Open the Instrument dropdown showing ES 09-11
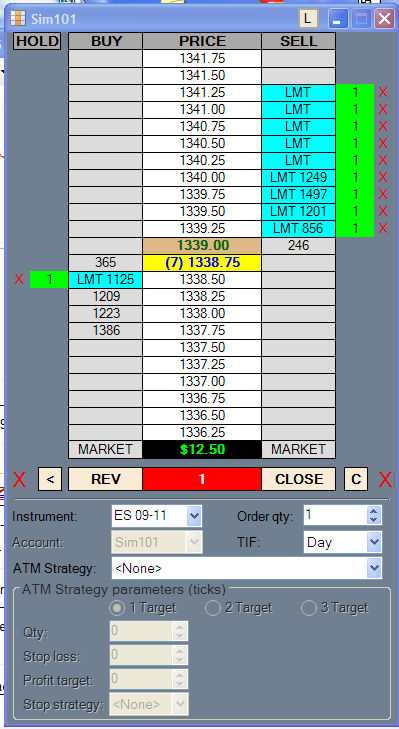This screenshot has width=399, height=729. tap(194, 516)
